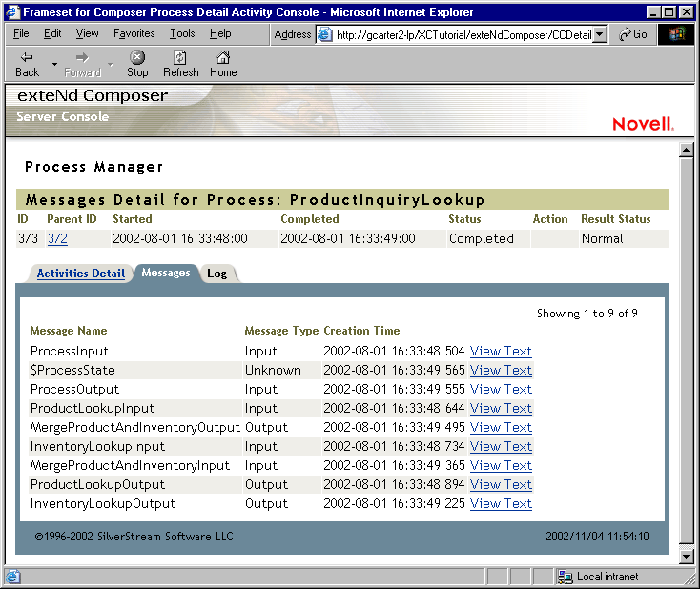700x589 pixels.
Task: Click the address bar URL field
Action: 463,34
